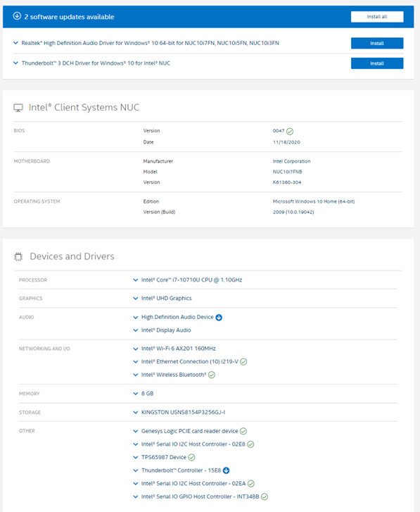Click the Install all button
The image size is (420, 512).
(377, 17)
